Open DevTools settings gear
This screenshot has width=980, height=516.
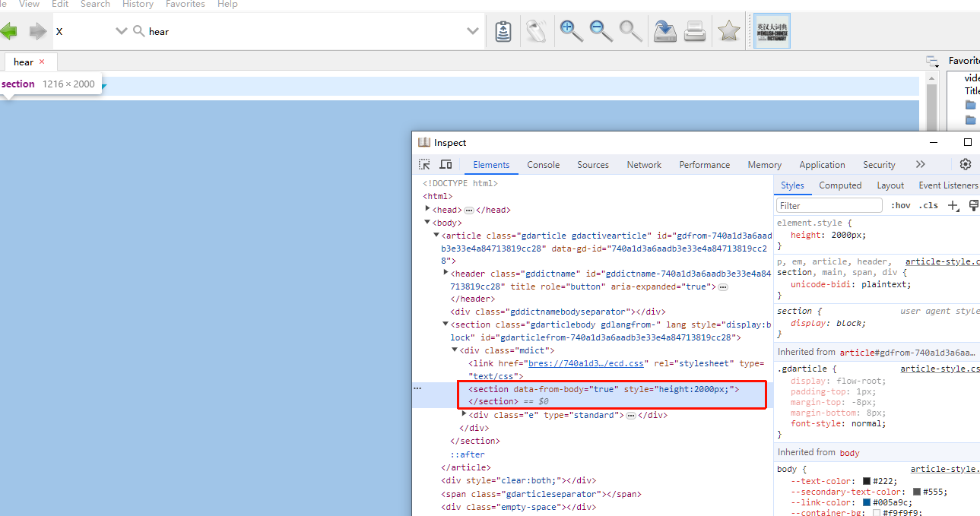(965, 164)
